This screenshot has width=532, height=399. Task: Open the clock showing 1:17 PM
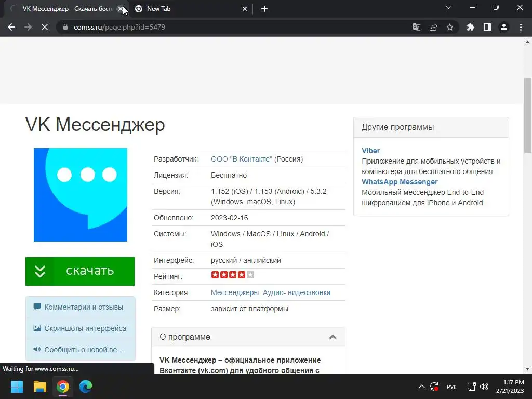tap(510, 387)
